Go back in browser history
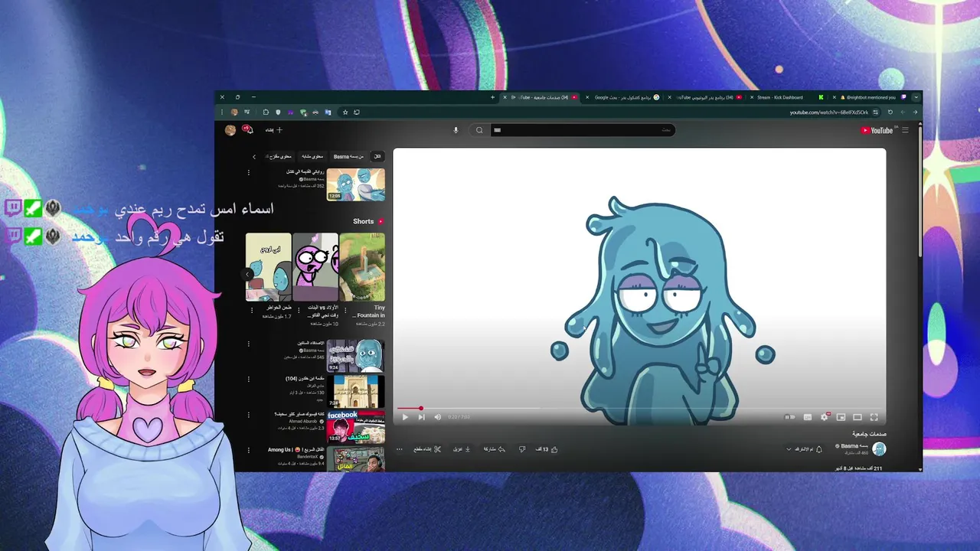Screen dimensions: 980x551 tap(914, 112)
